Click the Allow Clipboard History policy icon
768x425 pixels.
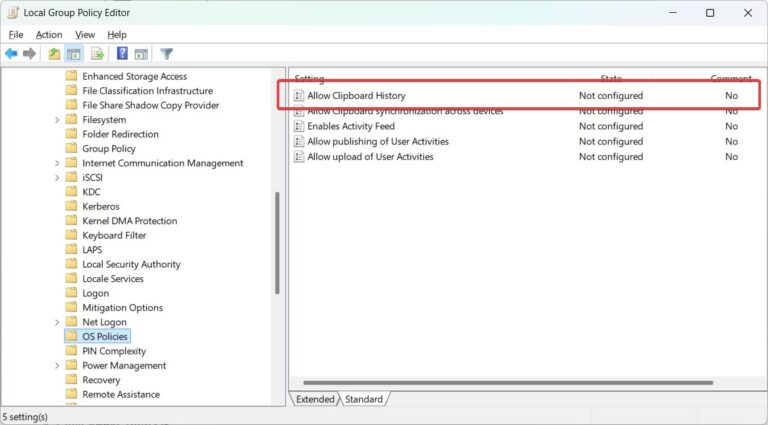pyautogui.click(x=299, y=95)
